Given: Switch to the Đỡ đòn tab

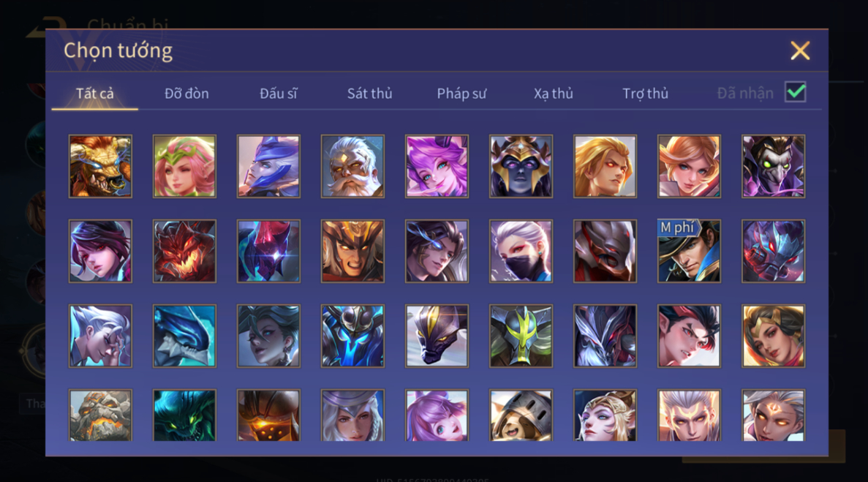Looking at the screenshot, I should point(186,94).
